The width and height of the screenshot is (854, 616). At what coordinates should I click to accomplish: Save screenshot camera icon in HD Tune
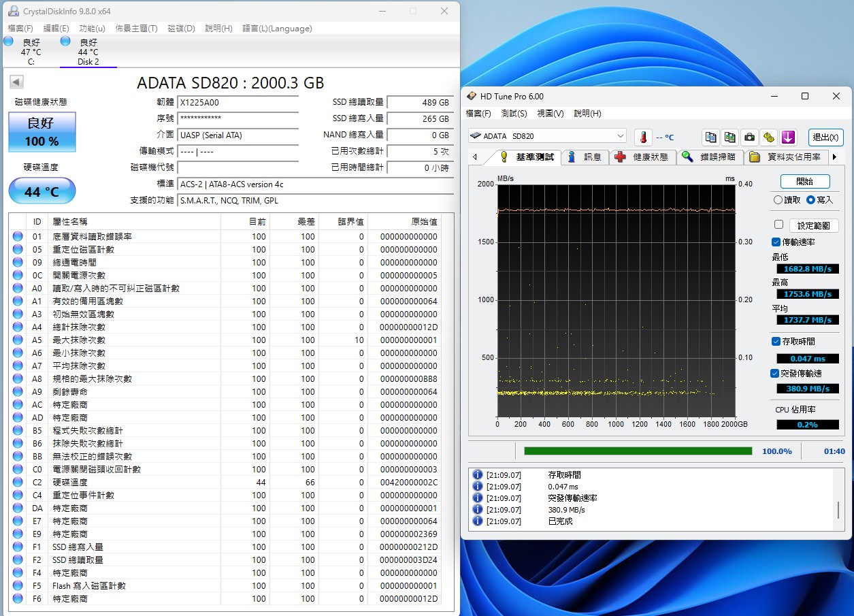click(749, 137)
